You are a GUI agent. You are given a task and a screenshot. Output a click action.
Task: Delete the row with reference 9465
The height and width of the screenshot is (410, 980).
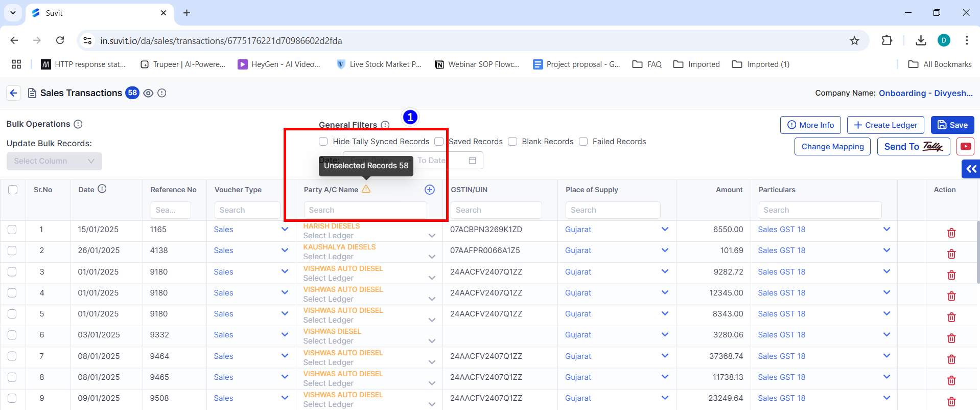pyautogui.click(x=951, y=380)
